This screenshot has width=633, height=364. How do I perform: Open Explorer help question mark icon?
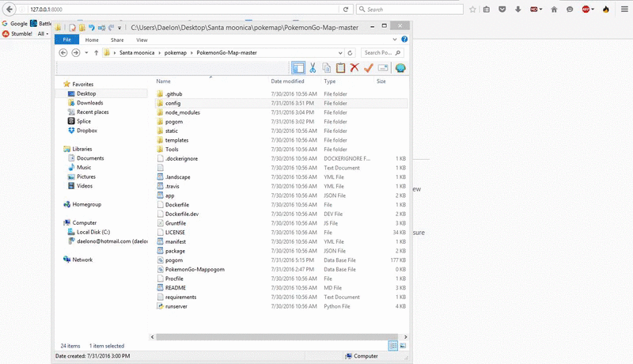(404, 39)
